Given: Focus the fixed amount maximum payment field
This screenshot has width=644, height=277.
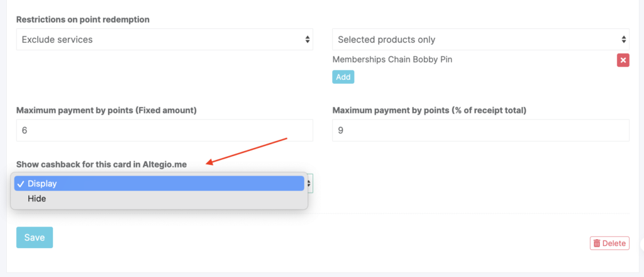Looking at the screenshot, I should (164, 130).
